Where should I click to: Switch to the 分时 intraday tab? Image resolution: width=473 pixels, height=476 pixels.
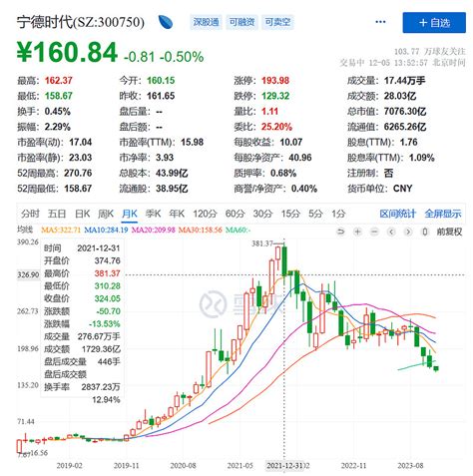[30, 214]
